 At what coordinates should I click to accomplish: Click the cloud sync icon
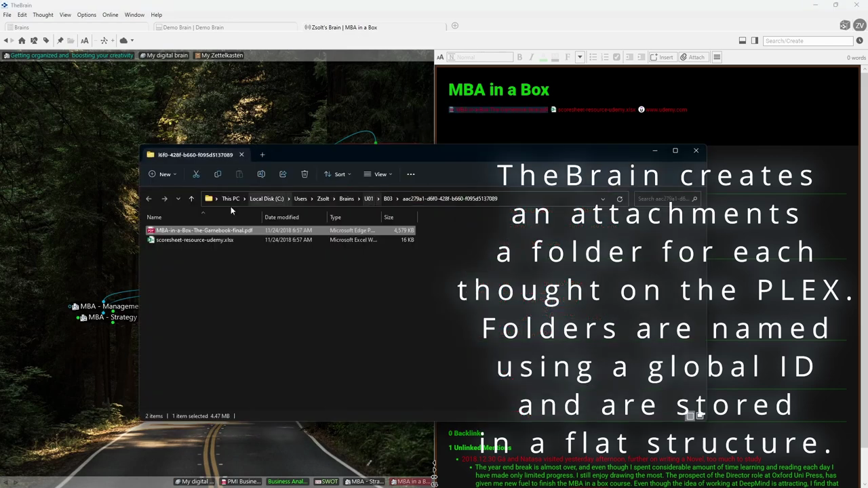[123, 41]
